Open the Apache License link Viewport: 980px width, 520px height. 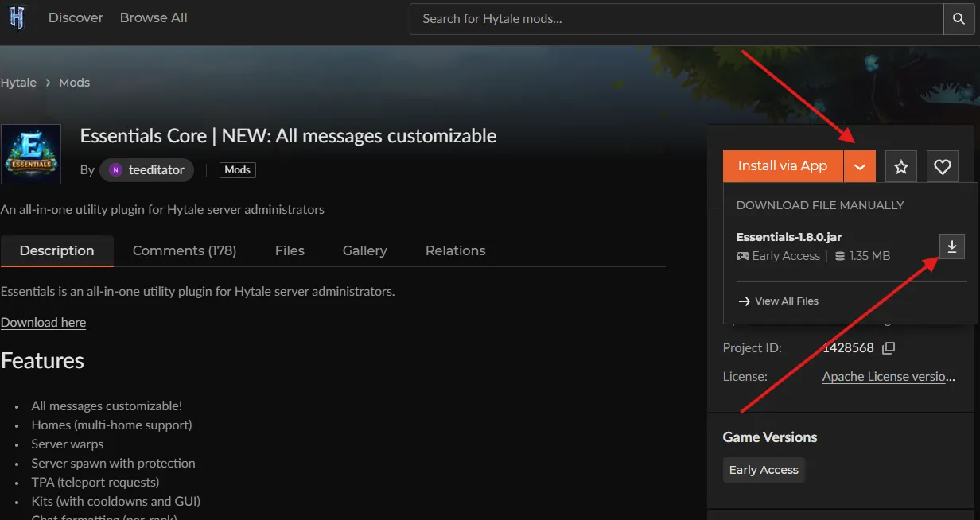(x=889, y=377)
